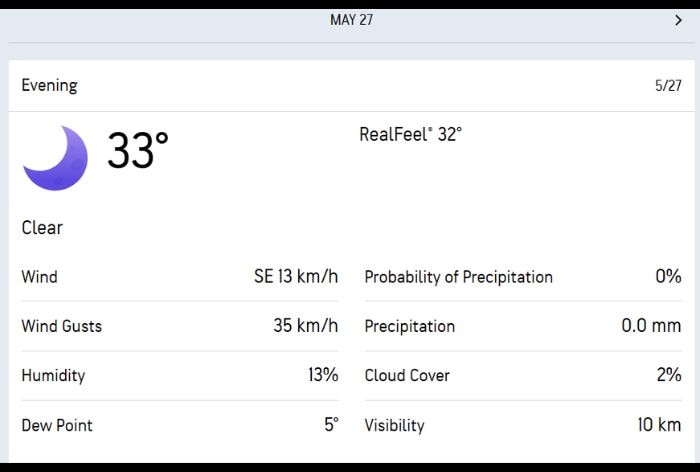Click the Precipitation label
The width and height of the screenshot is (700, 472).
pos(410,326)
